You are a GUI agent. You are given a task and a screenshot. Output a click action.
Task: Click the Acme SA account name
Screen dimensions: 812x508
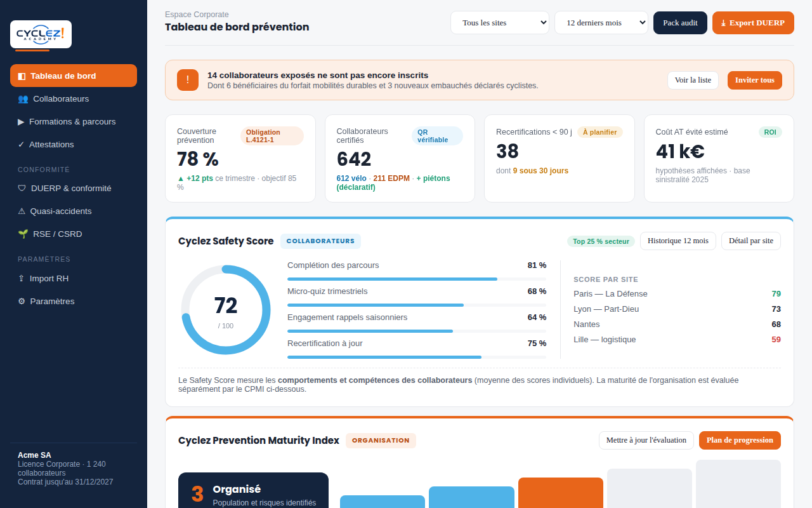coord(34,455)
